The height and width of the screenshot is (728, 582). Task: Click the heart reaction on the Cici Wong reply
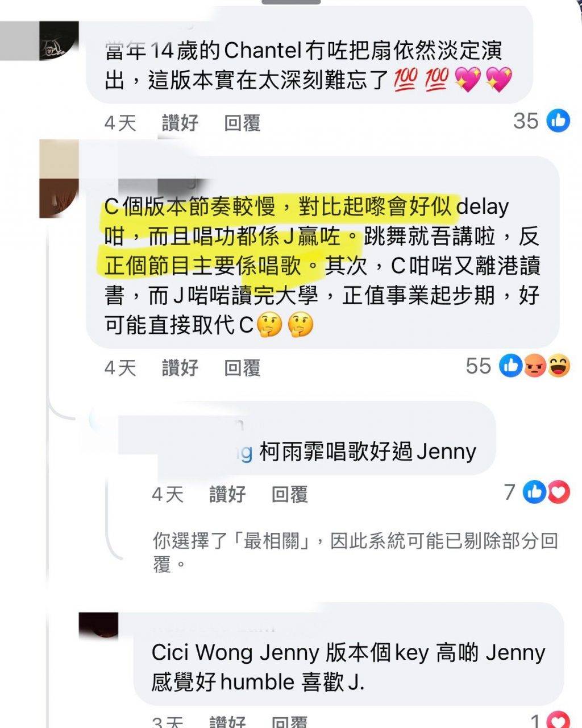click(x=558, y=721)
